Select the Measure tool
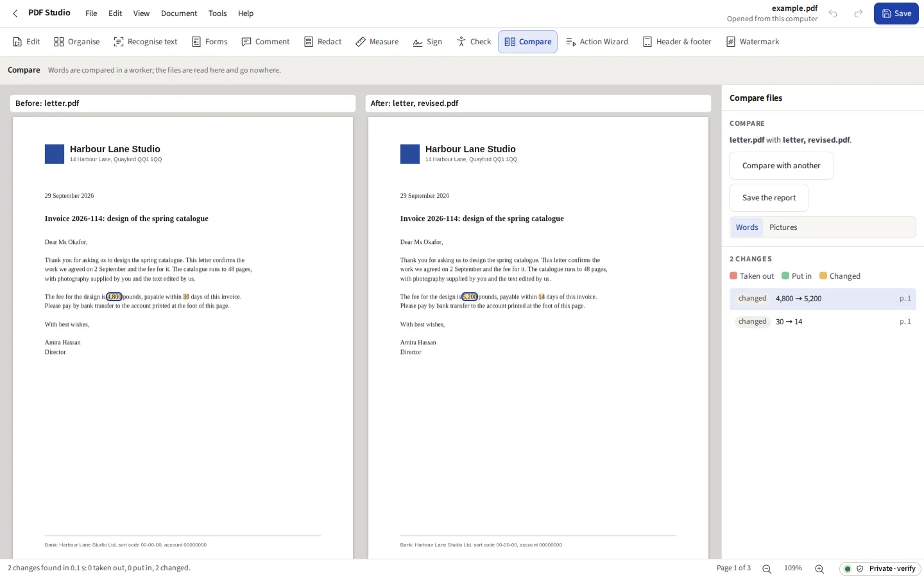924x578 pixels. click(x=377, y=42)
